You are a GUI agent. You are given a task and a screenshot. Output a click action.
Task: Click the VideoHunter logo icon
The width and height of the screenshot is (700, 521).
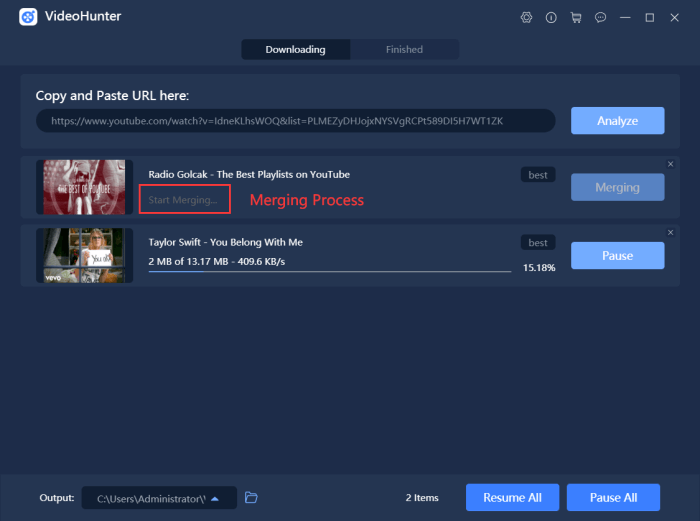[x=28, y=18]
